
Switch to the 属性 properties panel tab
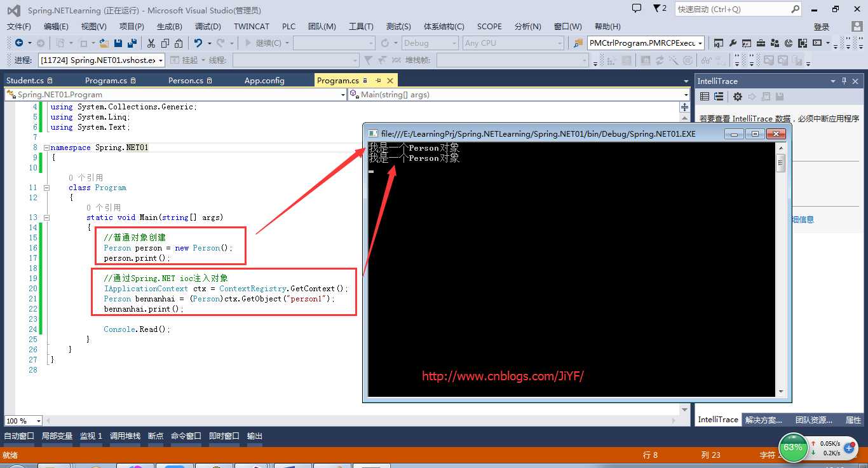coord(853,420)
